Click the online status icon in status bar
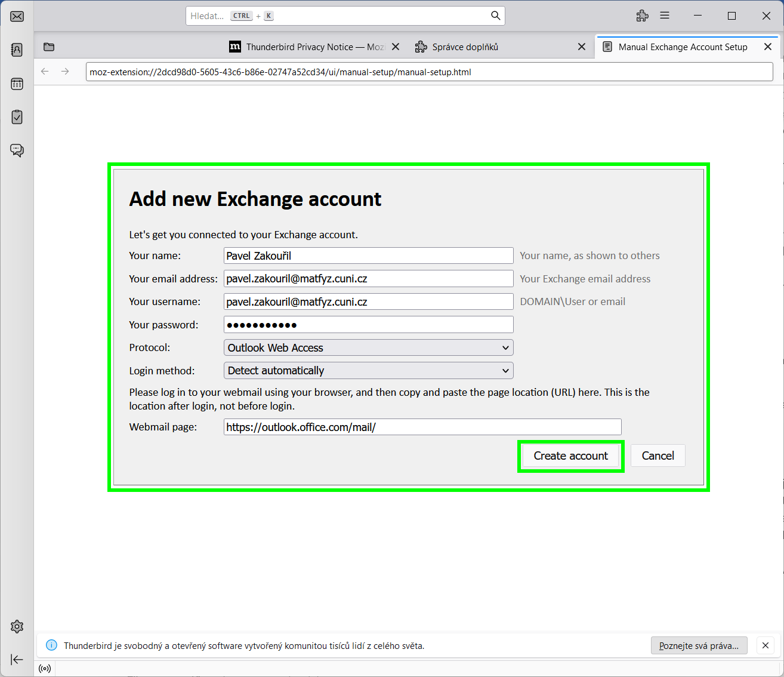Viewport: 784px width, 677px height. click(45, 668)
